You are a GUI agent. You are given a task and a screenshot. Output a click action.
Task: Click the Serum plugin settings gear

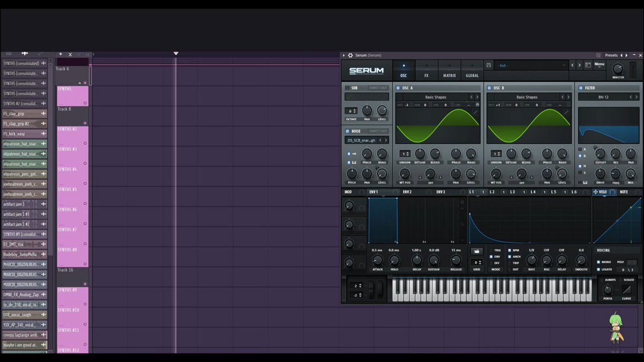click(350, 55)
